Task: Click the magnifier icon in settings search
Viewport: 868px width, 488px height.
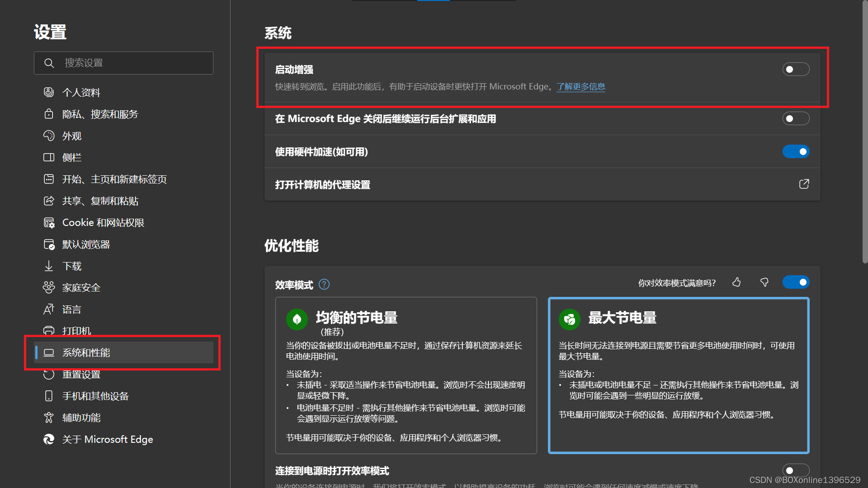Action: point(49,63)
